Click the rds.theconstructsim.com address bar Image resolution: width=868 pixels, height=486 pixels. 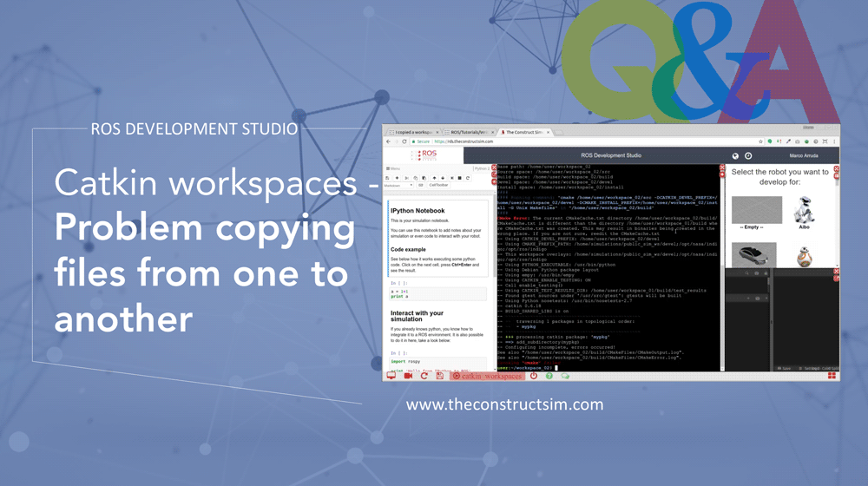[x=587, y=141]
